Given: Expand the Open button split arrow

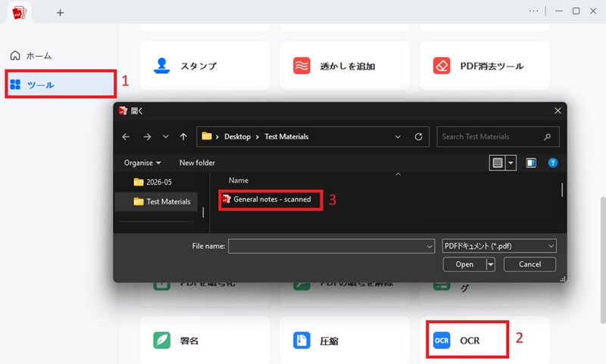Looking at the screenshot, I should coord(490,264).
